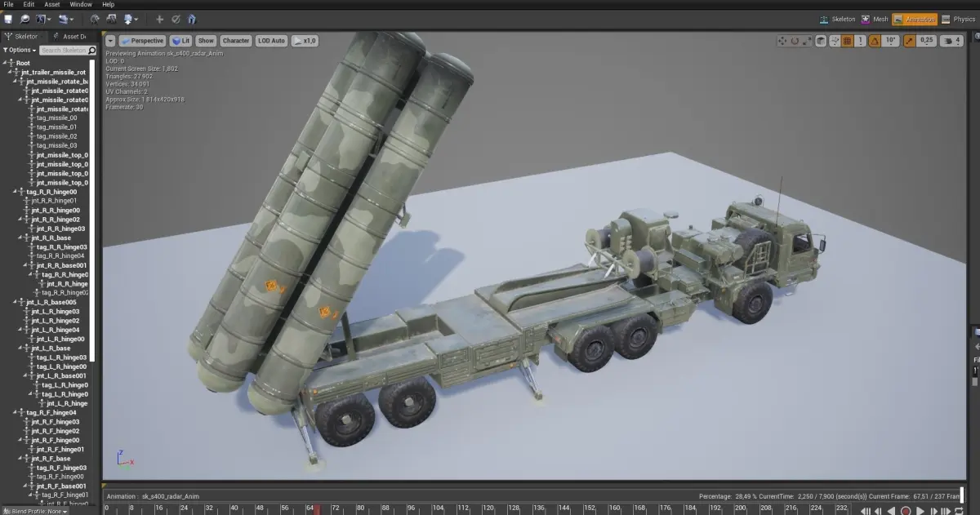Toggle rotation snapping triangle icon
This screenshot has width=980, height=515.
(x=875, y=41)
